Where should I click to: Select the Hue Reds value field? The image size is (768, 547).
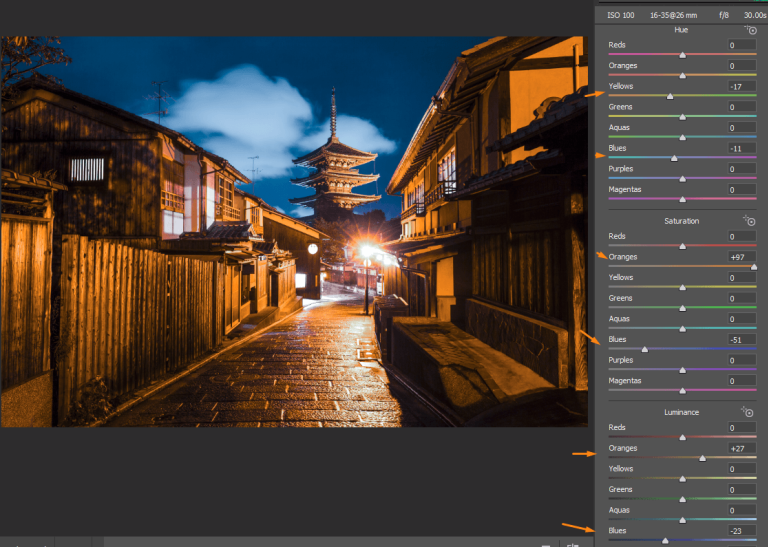click(742, 45)
